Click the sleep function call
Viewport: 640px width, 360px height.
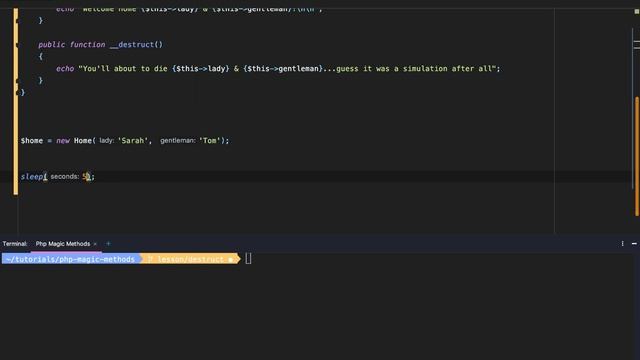pyautogui.click(x=32, y=177)
